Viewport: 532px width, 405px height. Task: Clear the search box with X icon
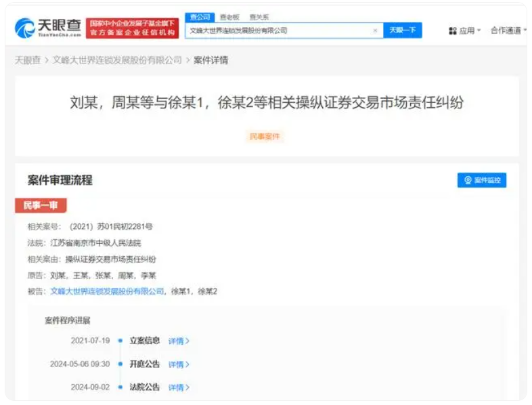[375, 30]
